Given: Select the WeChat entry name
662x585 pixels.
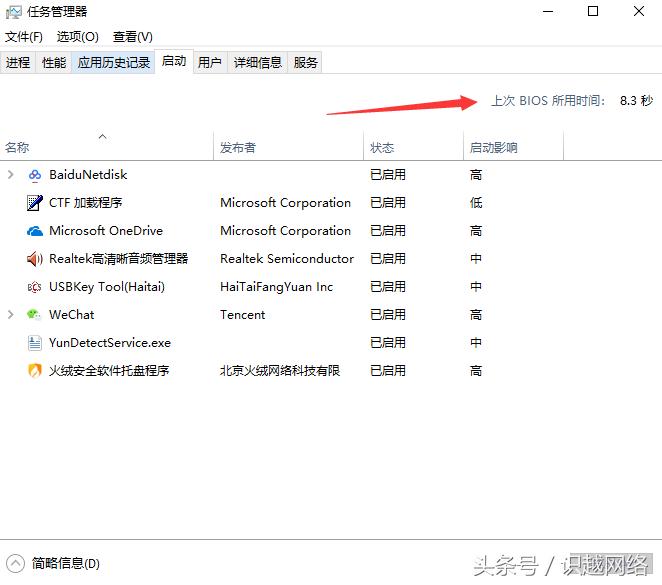Looking at the screenshot, I should click(x=72, y=315).
